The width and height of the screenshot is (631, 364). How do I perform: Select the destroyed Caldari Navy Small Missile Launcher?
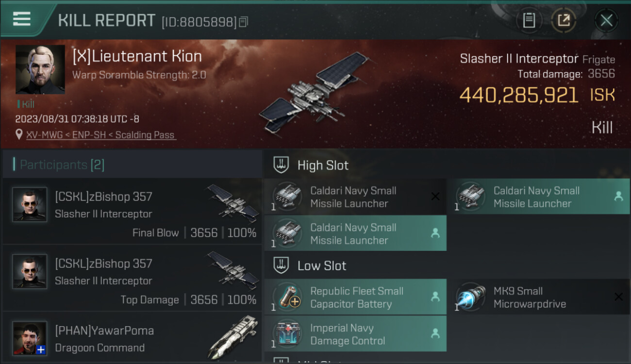click(x=355, y=197)
